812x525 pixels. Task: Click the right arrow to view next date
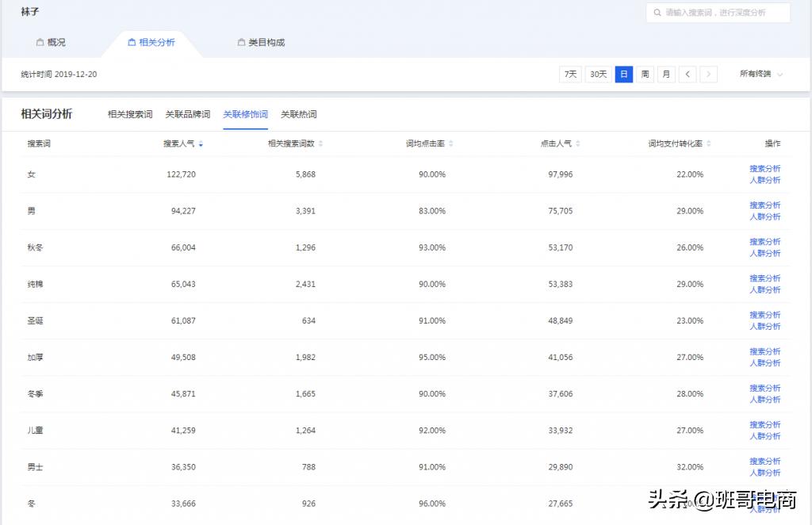point(708,73)
